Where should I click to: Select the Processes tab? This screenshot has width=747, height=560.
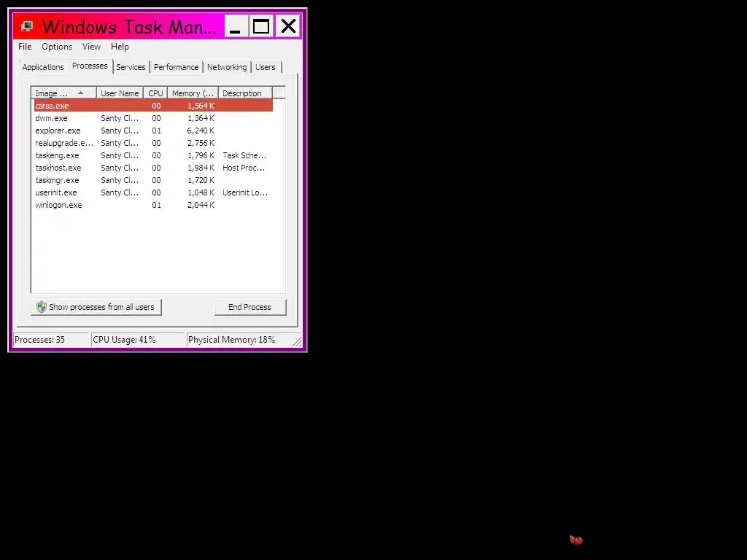coord(90,66)
